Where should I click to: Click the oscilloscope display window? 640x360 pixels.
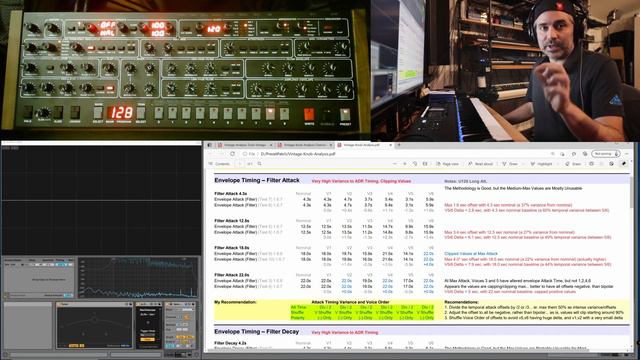(101, 200)
